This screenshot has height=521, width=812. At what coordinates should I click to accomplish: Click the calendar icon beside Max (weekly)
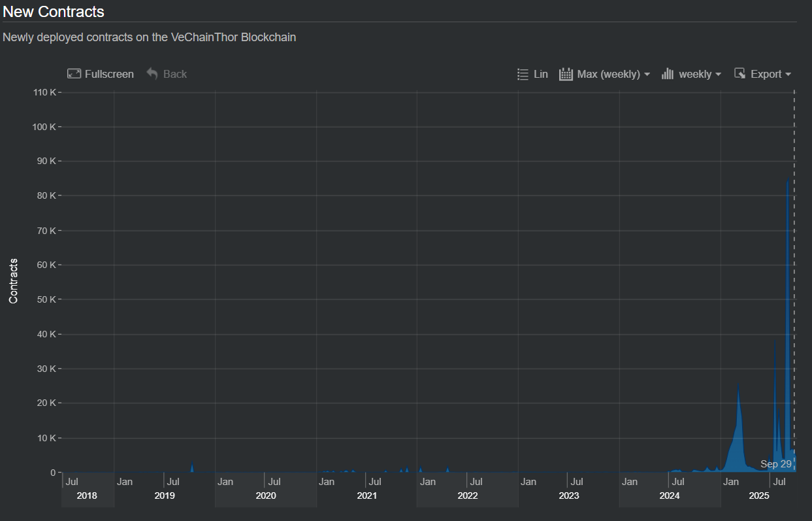(x=566, y=74)
